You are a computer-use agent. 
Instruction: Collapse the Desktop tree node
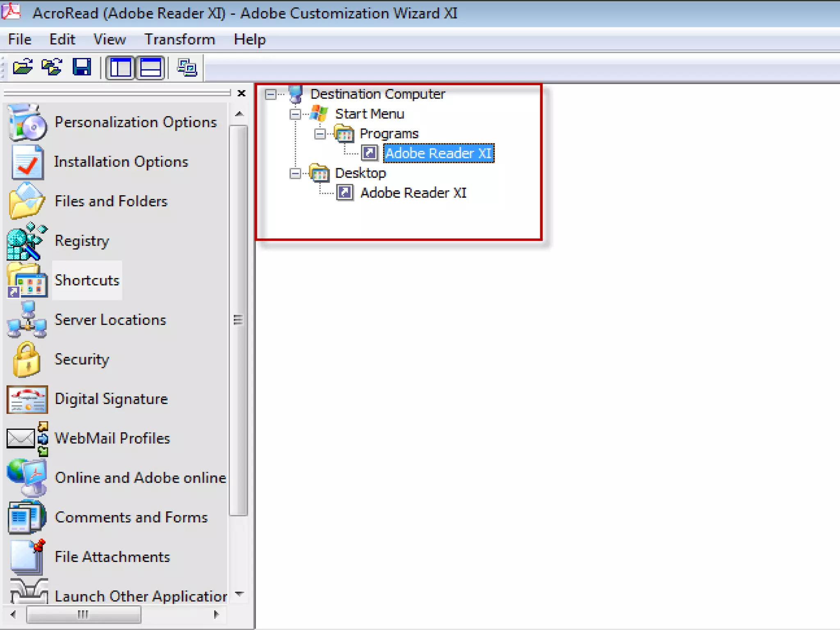click(x=295, y=173)
